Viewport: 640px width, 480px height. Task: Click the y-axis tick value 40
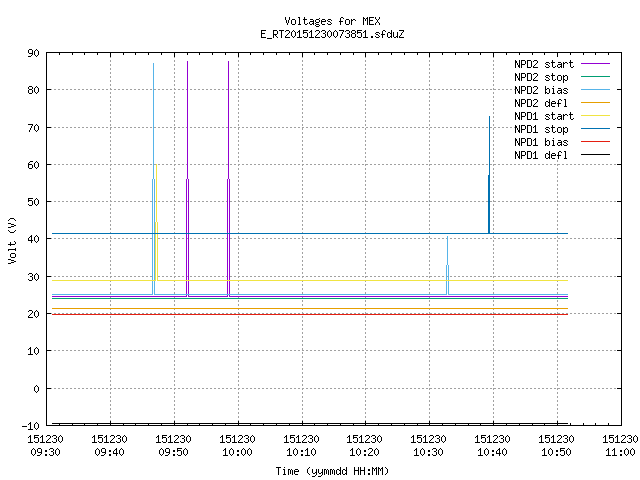click(33, 239)
